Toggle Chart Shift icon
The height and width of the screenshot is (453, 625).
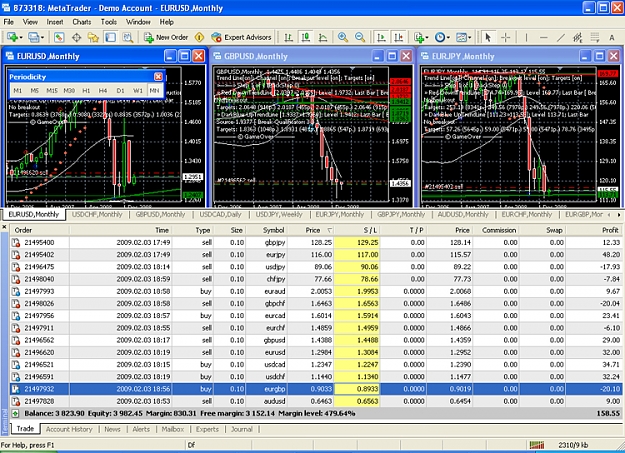399,37
